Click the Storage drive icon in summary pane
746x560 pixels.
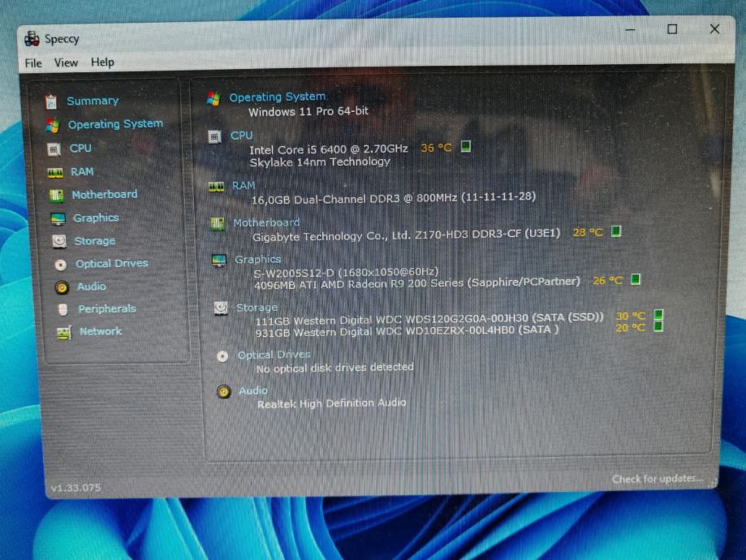pyautogui.click(x=221, y=308)
